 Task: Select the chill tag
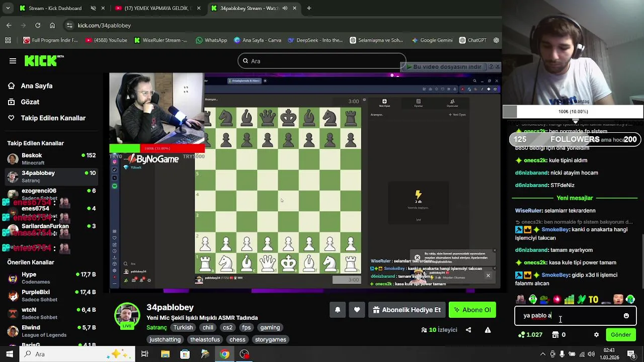pos(208,327)
